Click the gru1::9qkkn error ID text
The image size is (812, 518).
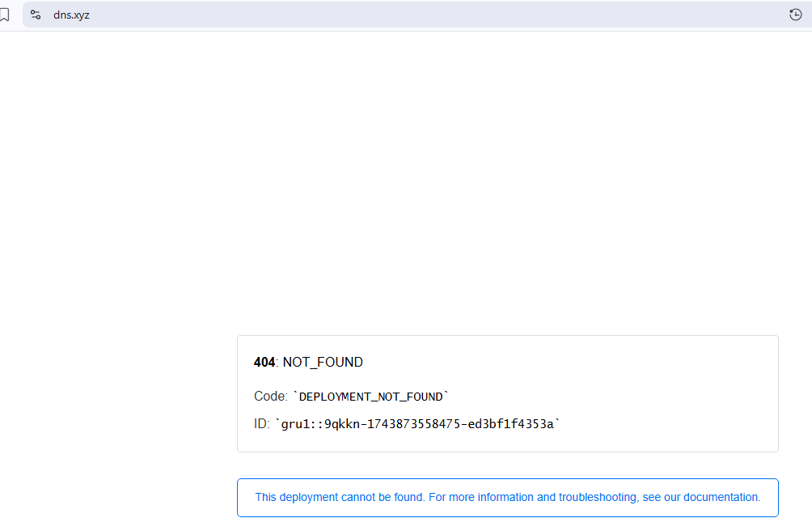(417, 424)
